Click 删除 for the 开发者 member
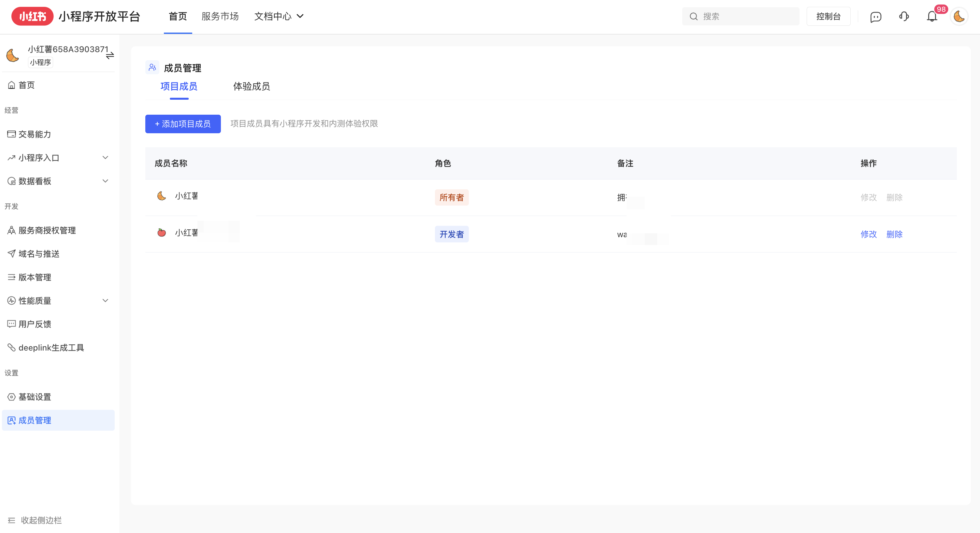Viewport: 980px width, 533px height. coord(894,234)
